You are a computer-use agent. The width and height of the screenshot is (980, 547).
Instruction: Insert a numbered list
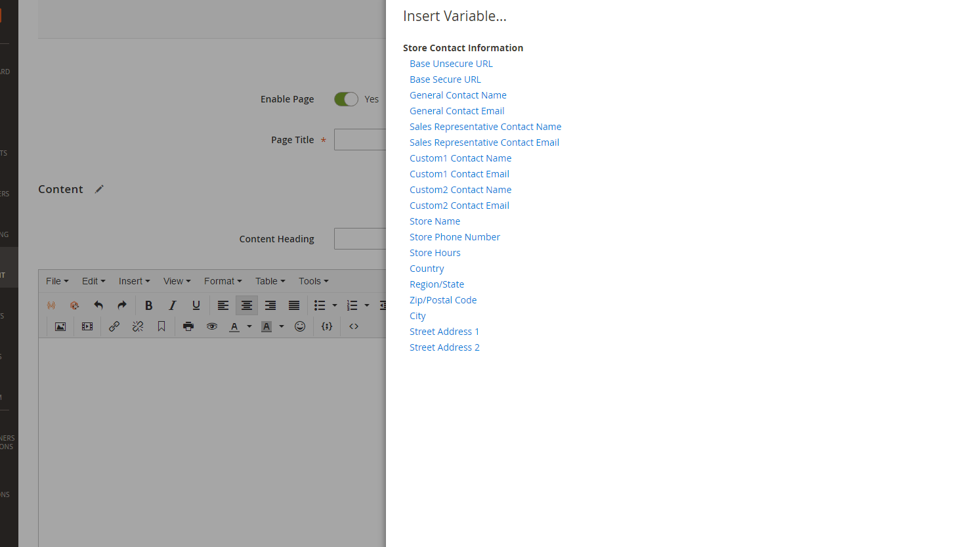(352, 305)
